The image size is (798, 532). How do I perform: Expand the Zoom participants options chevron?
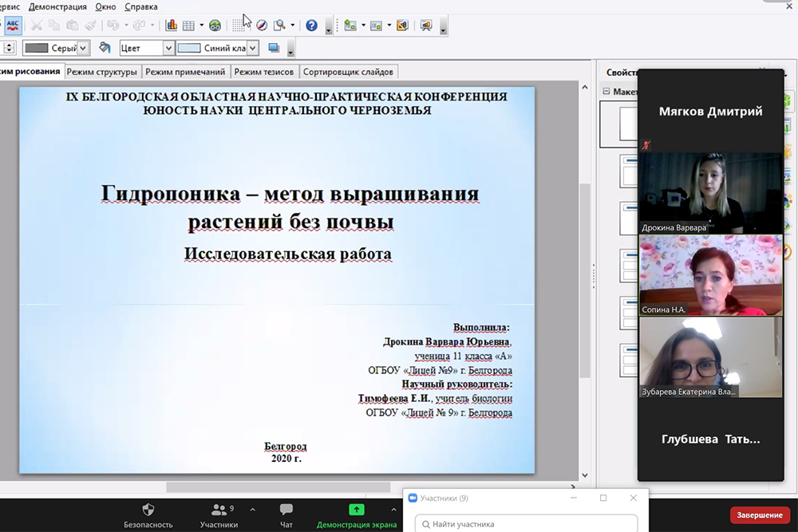click(x=253, y=509)
